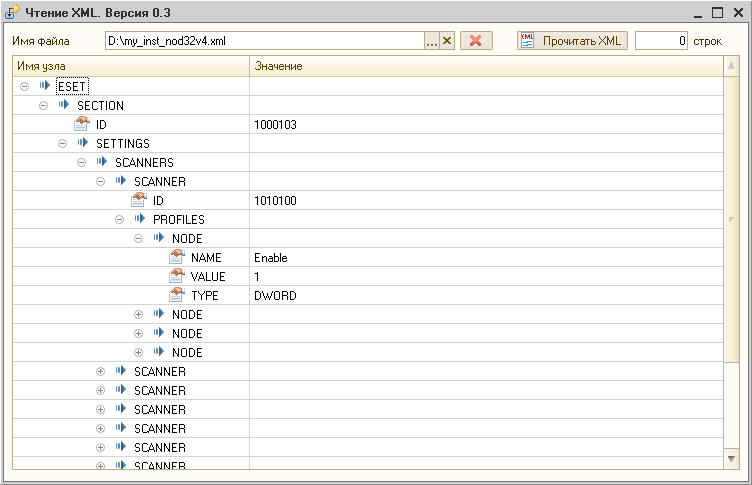Screen dimensions: 752x485
Task: Select the SECTION tree row text
Action: tap(100, 106)
